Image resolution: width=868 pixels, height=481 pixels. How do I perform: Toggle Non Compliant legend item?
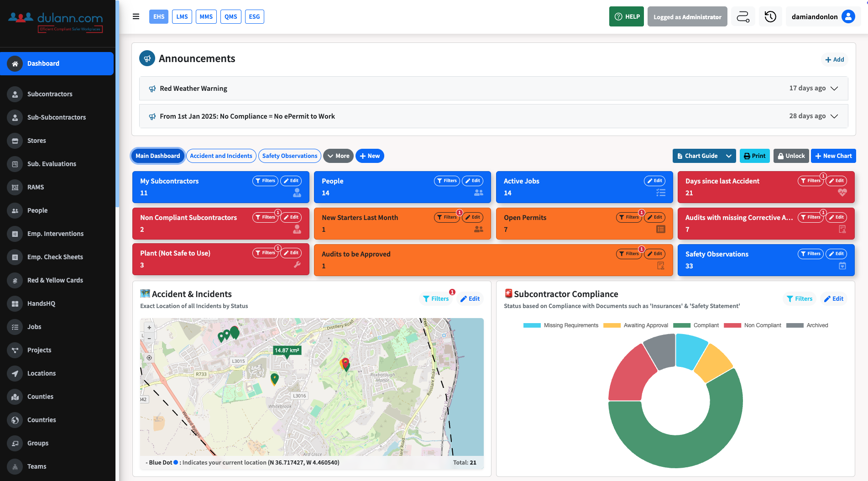point(752,325)
